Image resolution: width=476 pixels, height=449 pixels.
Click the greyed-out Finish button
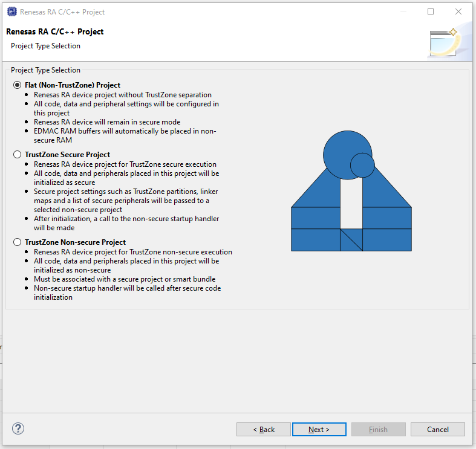pos(378,429)
